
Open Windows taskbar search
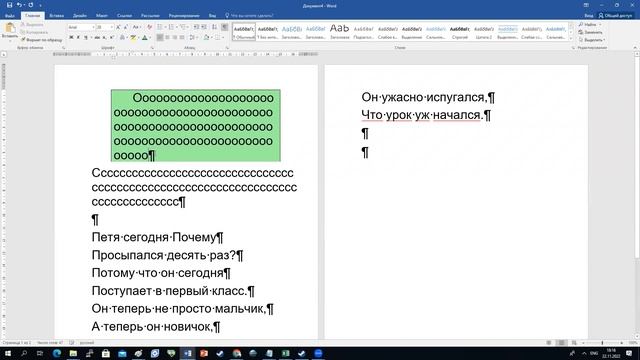pos(24,353)
